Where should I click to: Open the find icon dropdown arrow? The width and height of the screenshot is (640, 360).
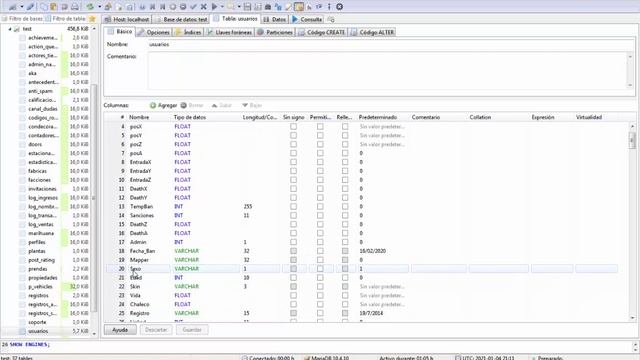tap(239, 7)
